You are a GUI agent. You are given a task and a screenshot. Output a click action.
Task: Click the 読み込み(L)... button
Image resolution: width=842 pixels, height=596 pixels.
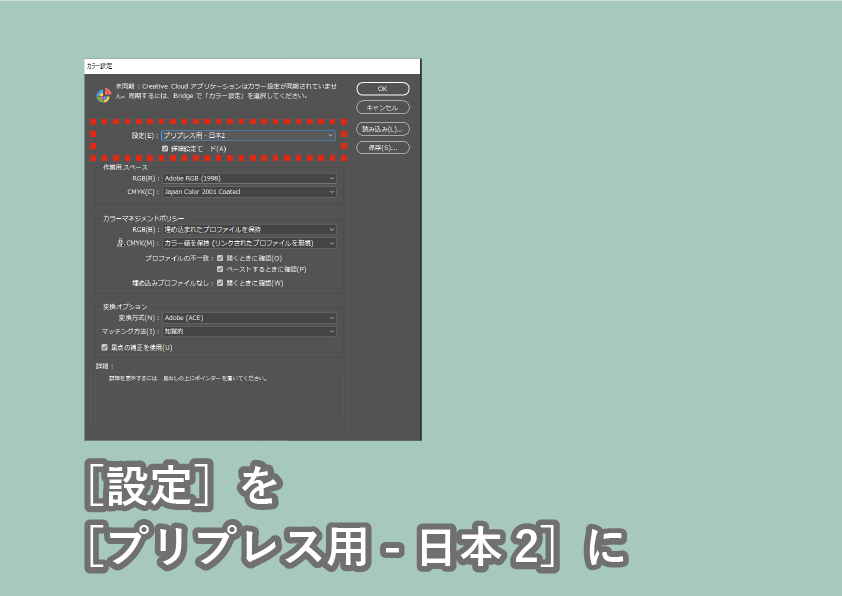(383, 129)
